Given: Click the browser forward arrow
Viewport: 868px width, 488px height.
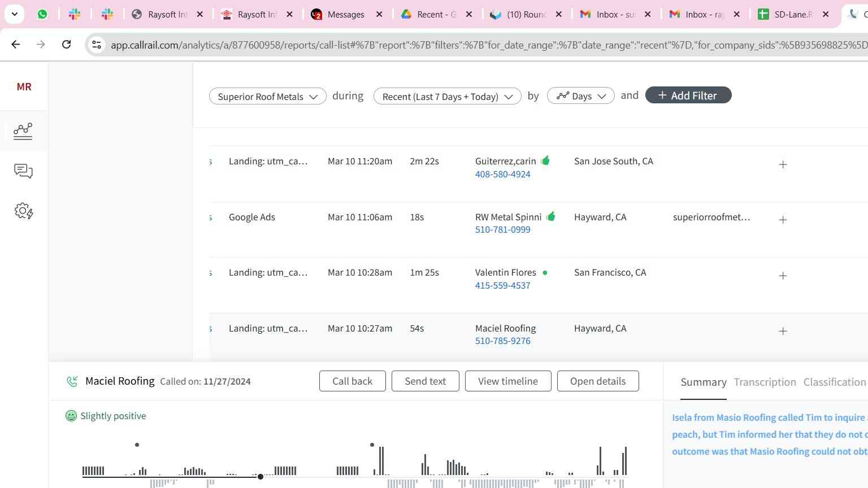Looking at the screenshot, I should pyautogui.click(x=41, y=44).
